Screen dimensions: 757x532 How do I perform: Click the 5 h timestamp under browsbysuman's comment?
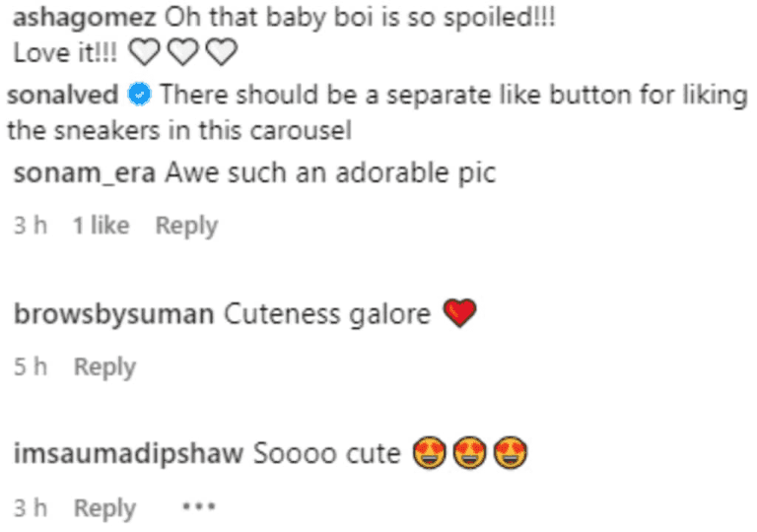tap(32, 367)
